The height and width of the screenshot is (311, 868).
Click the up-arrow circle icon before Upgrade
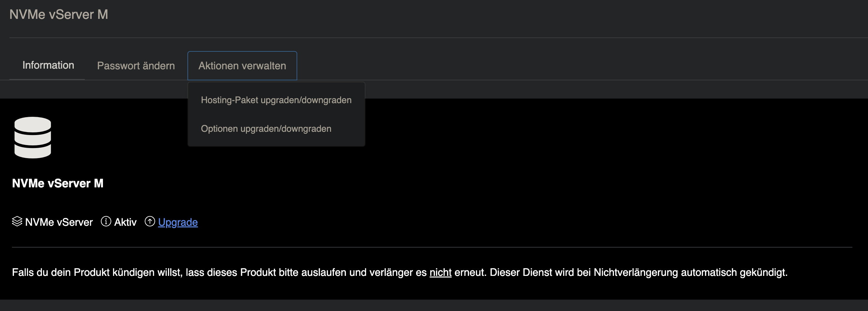(150, 221)
